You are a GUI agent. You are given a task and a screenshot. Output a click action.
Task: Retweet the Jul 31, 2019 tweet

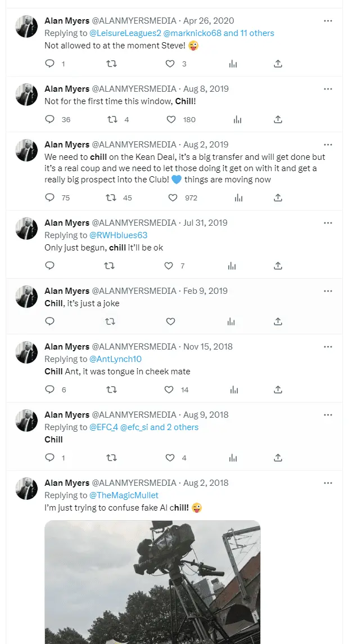pyautogui.click(x=110, y=266)
